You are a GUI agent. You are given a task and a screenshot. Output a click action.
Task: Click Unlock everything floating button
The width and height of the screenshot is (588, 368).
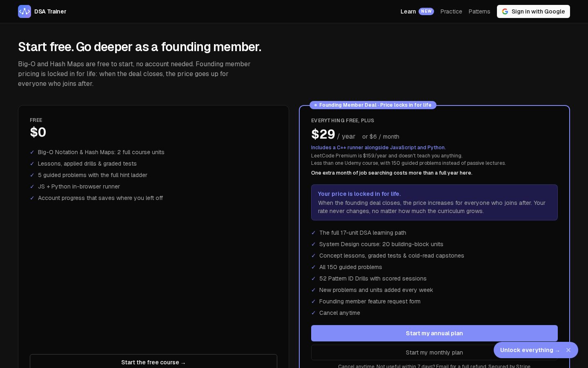[x=530, y=350]
